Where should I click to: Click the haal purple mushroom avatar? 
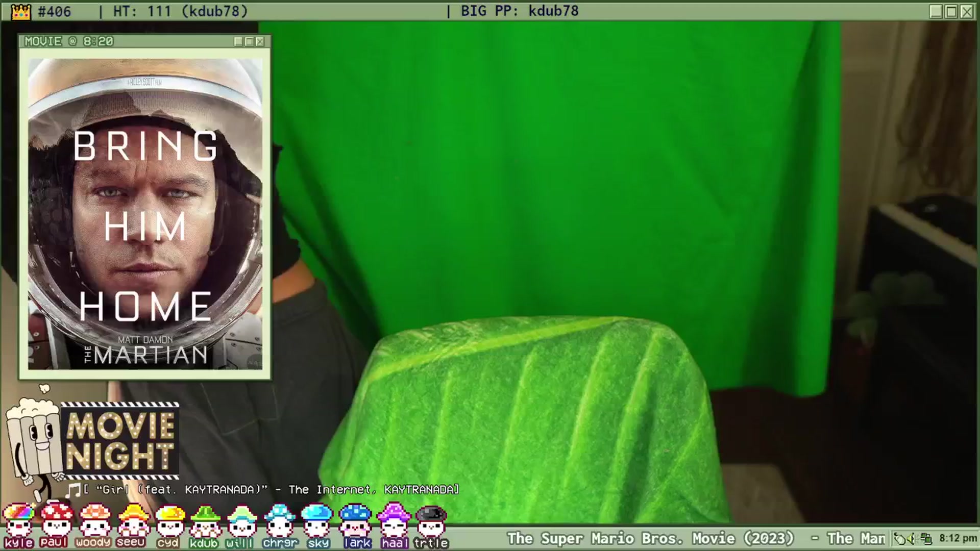394,519
